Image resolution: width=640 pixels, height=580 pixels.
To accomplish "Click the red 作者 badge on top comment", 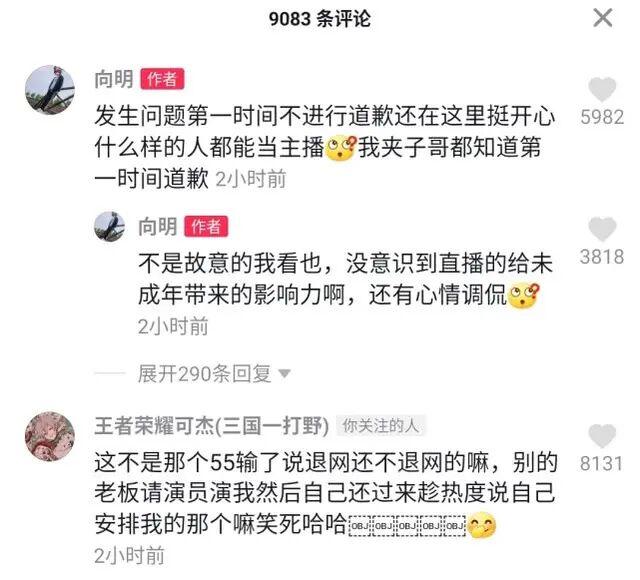I will click(162, 79).
